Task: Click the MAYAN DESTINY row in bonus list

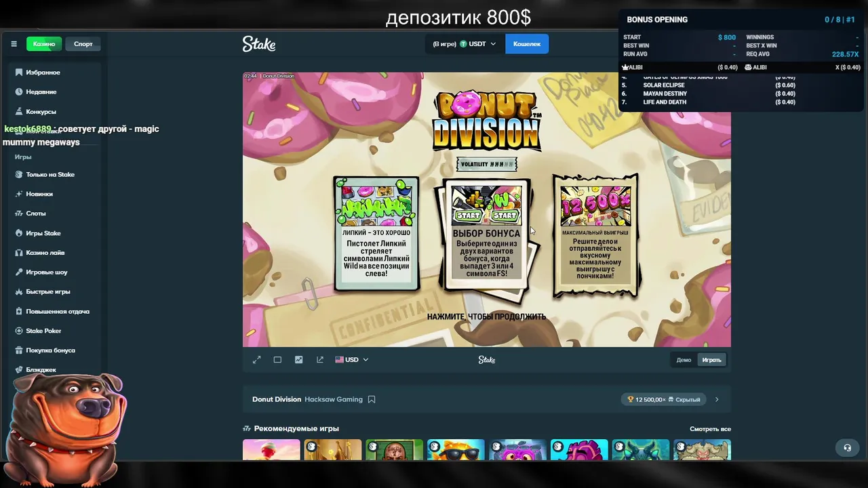Action: pos(709,94)
